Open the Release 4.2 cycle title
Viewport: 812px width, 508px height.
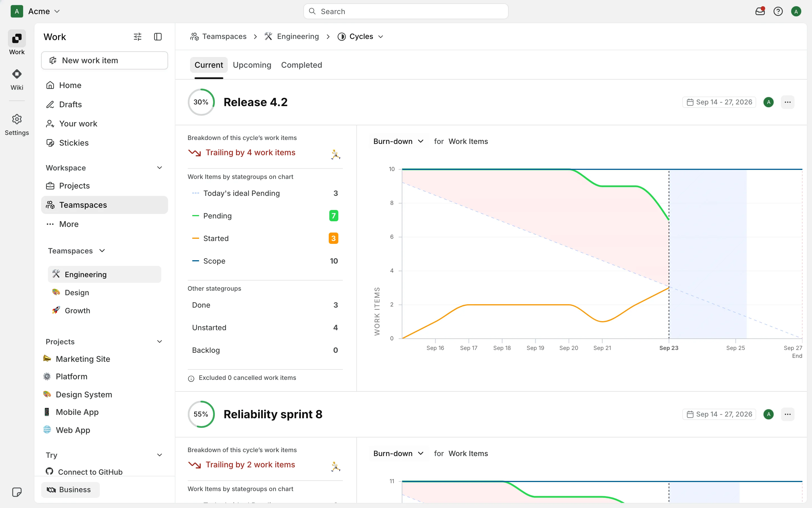[256, 102]
